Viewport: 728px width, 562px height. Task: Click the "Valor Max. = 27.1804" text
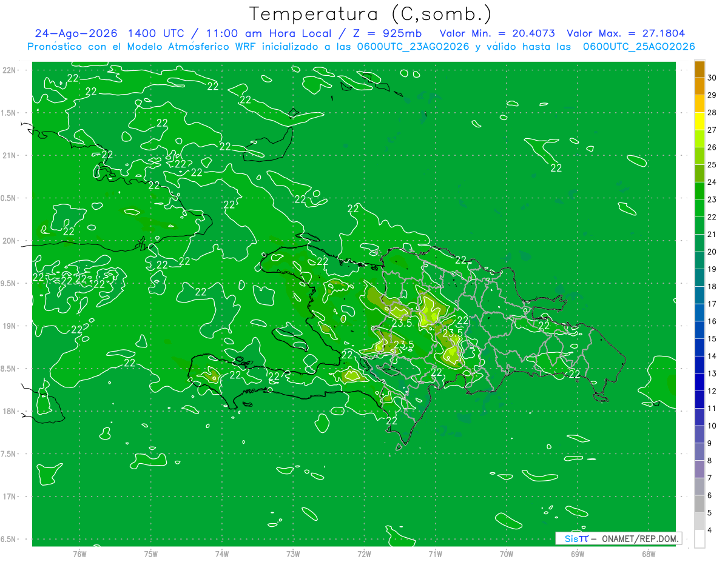(625, 33)
